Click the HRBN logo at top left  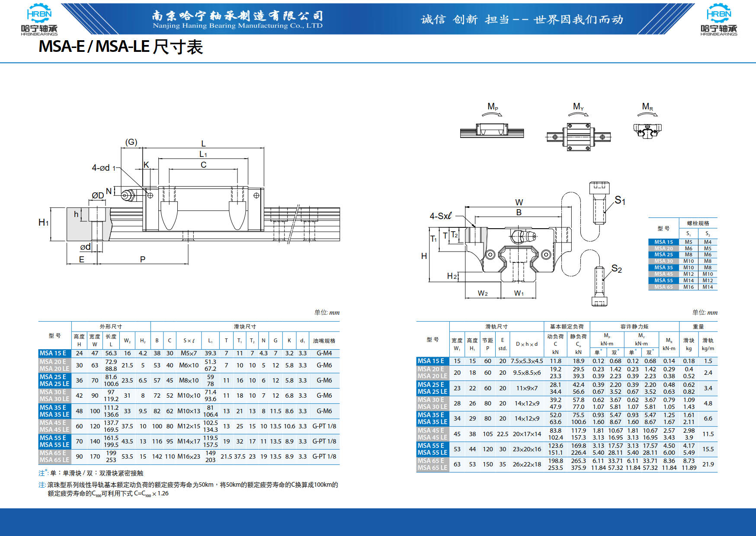coord(39,19)
